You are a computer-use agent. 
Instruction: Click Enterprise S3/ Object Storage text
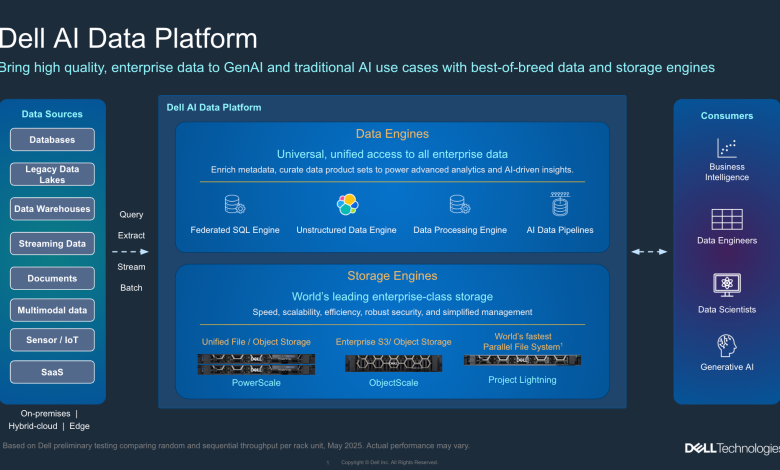pos(393,342)
